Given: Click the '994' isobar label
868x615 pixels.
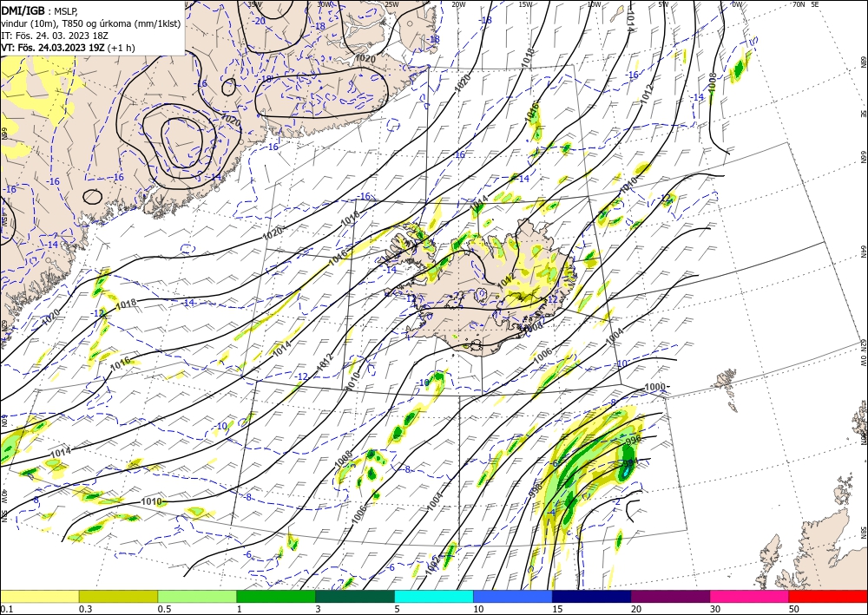Looking at the screenshot, I should 629,463.
